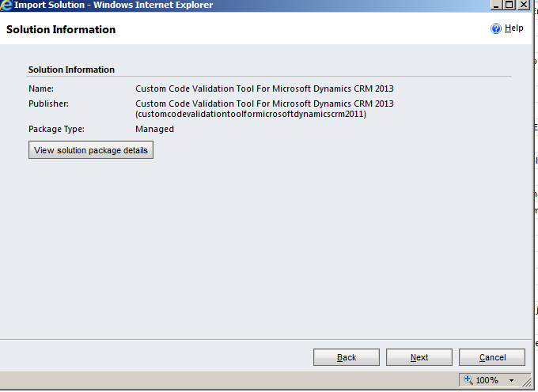
Task: Click the 100% zoom level text
Action: coord(487,380)
